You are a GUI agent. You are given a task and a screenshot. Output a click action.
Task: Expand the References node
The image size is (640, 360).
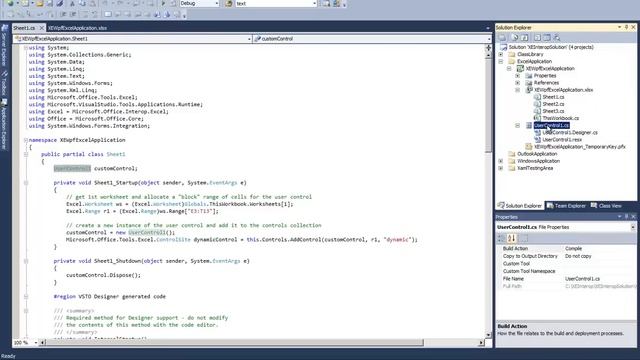(x=518, y=83)
